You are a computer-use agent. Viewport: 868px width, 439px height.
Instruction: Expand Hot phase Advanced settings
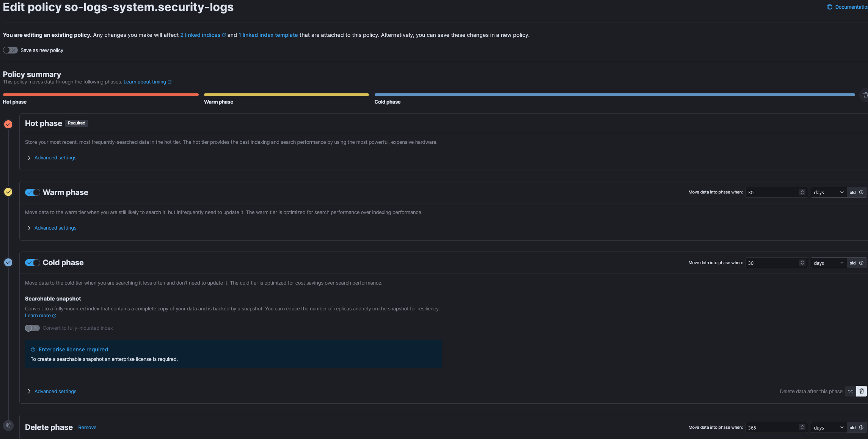coord(55,158)
